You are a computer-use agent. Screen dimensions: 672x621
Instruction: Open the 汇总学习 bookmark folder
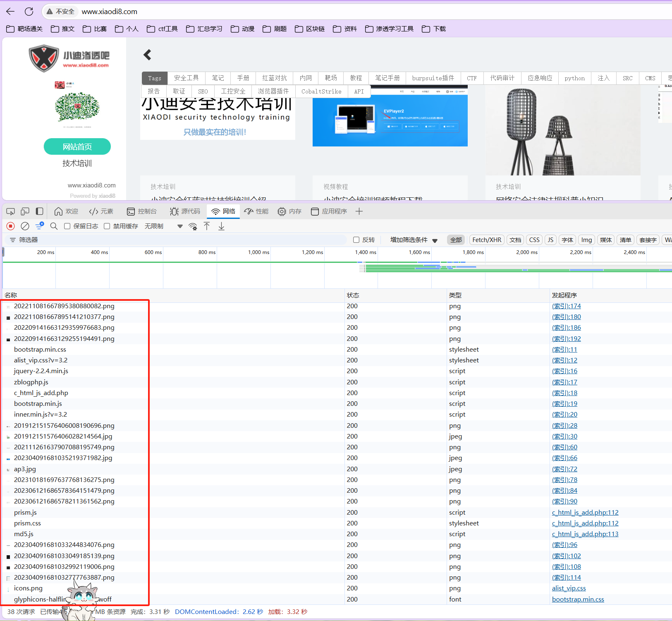point(204,29)
